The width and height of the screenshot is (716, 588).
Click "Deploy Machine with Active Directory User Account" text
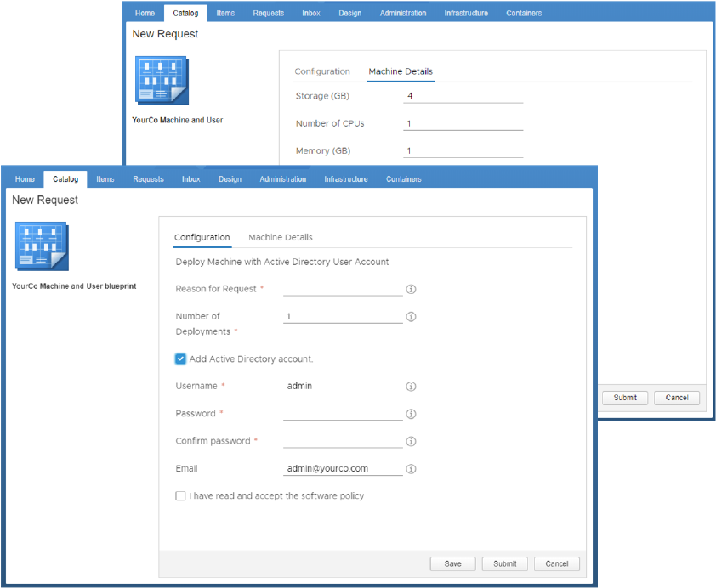(282, 262)
